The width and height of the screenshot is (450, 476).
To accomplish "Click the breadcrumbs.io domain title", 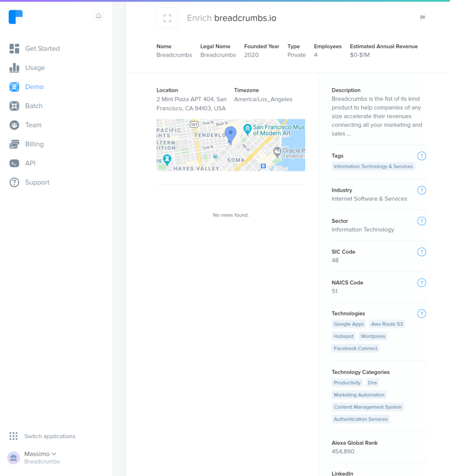I will tap(245, 18).
